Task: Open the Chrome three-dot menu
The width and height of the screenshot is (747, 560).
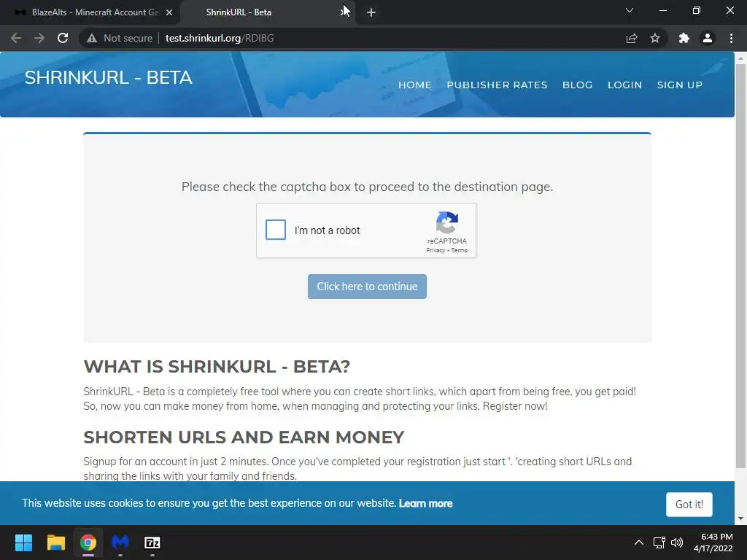Action: [x=731, y=38]
